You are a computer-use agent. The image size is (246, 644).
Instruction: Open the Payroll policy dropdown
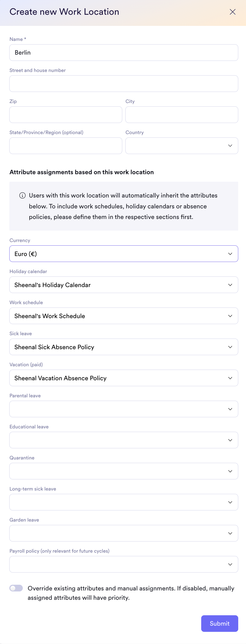124,564
